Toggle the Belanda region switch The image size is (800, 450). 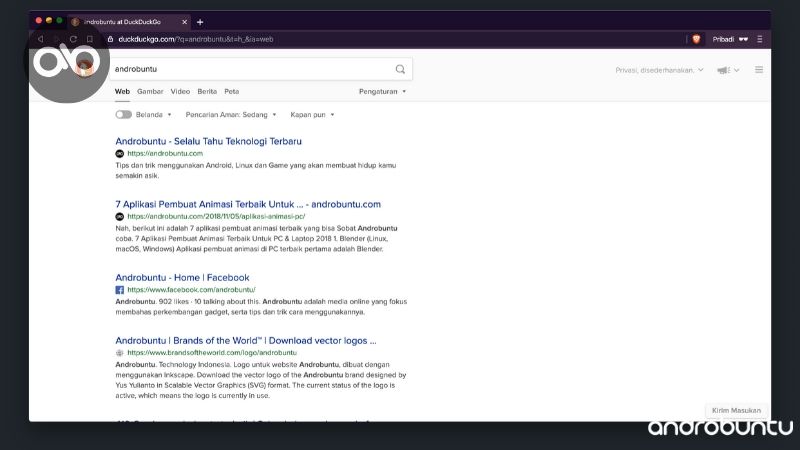tap(123, 115)
